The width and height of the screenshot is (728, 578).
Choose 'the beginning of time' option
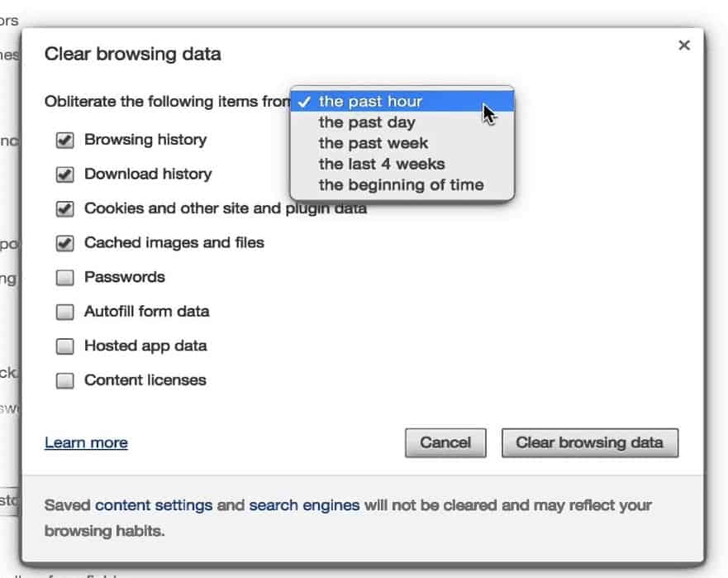tap(401, 184)
